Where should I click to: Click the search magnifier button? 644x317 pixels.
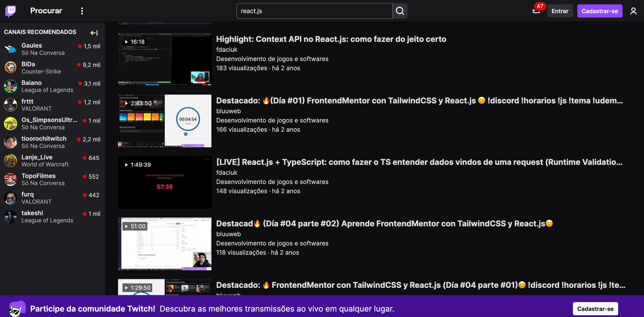(400, 11)
